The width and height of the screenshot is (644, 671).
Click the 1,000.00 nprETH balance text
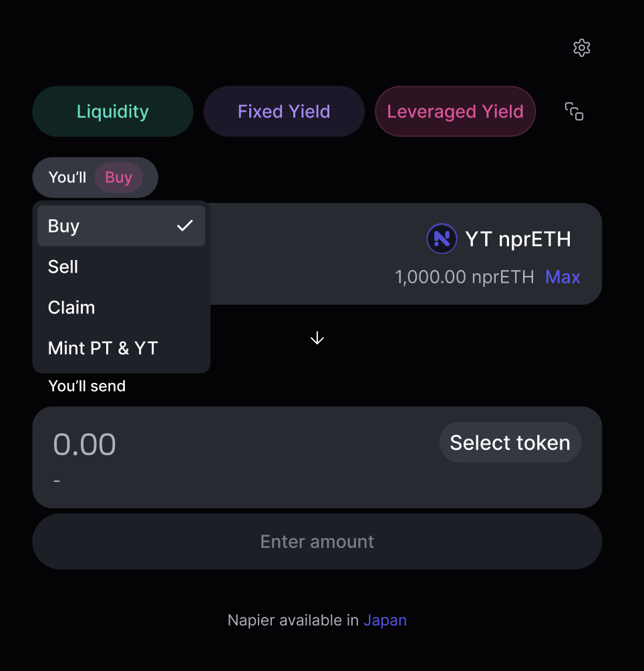pyautogui.click(x=464, y=277)
